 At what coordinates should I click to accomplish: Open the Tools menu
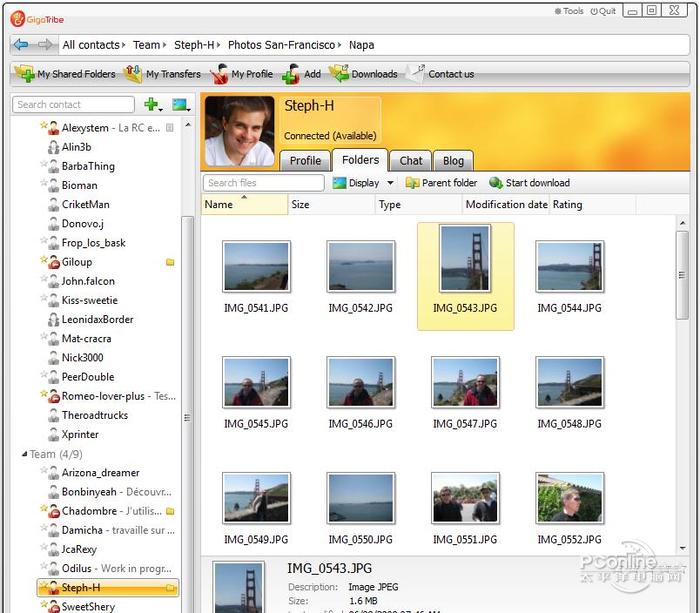click(x=569, y=11)
